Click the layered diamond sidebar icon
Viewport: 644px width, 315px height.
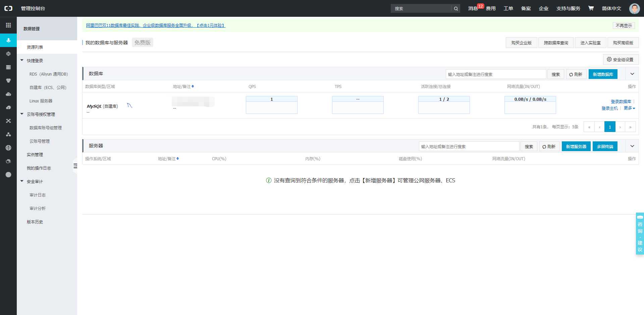[x=8, y=54]
